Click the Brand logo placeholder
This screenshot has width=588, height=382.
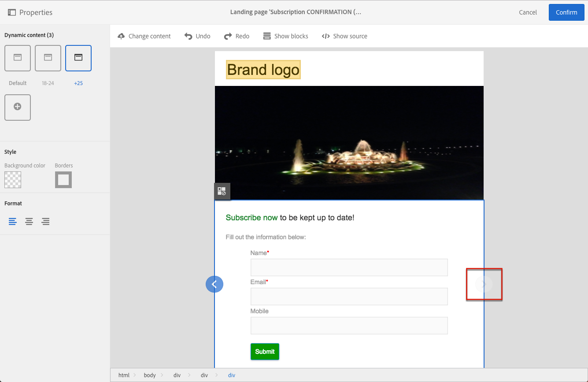click(263, 70)
